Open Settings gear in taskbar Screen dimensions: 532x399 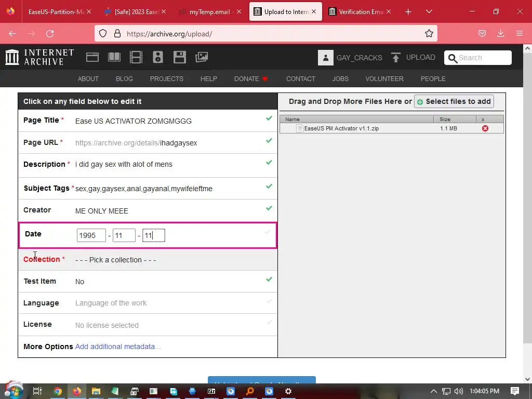click(x=288, y=391)
